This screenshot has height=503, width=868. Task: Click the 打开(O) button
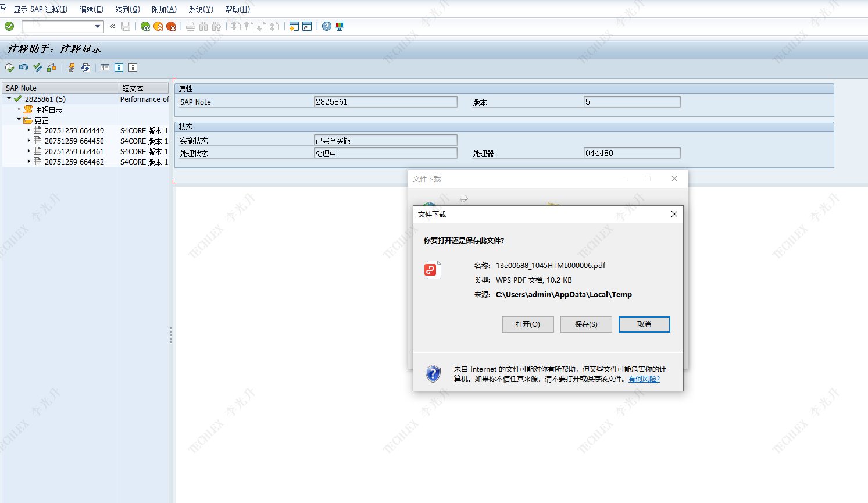click(x=528, y=324)
